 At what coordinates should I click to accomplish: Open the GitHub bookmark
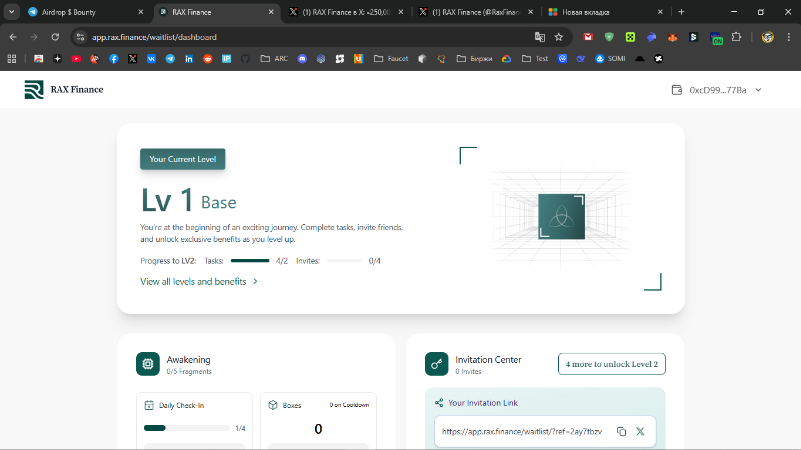click(245, 59)
